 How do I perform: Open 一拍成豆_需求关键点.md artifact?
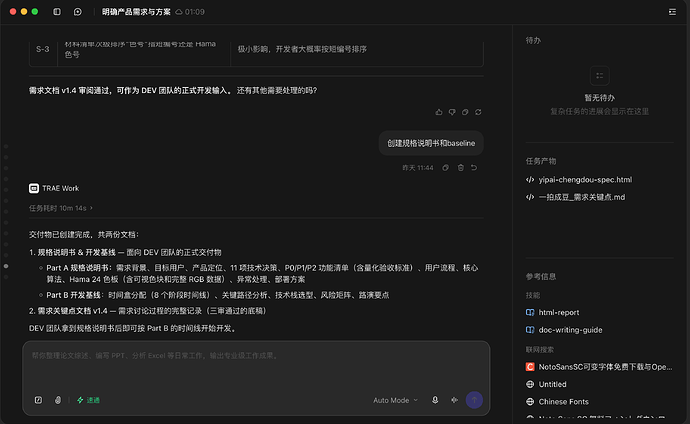[x=581, y=197]
